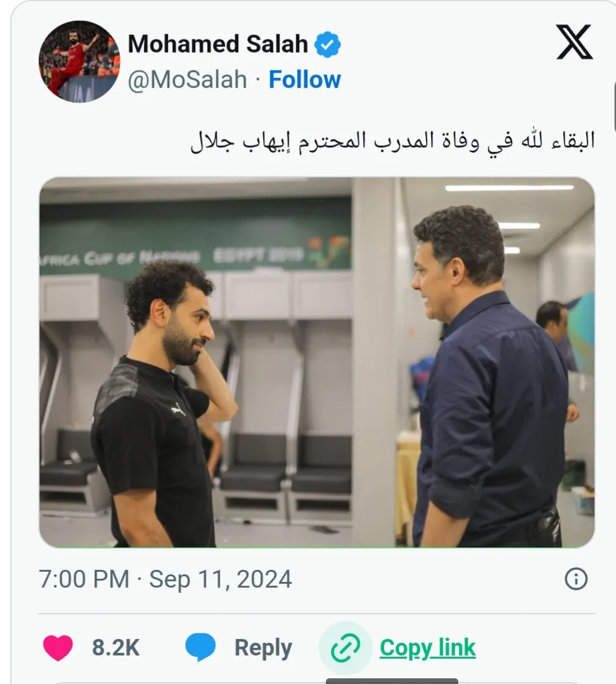Click the Arabic tweet text
Viewport: 616px width, 684px height.
393,141
